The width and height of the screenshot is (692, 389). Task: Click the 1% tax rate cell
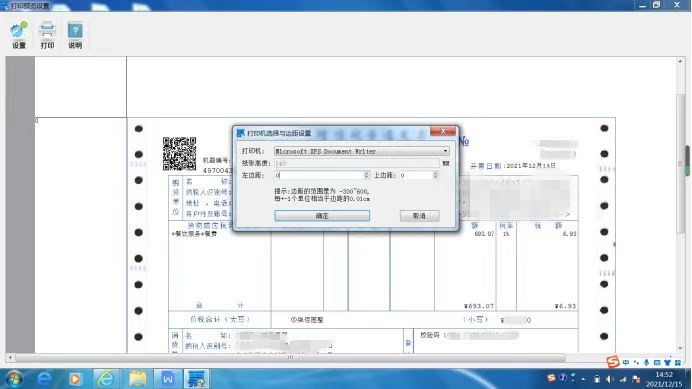click(506, 234)
